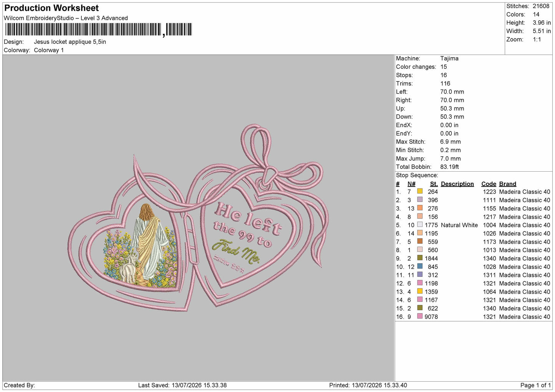This screenshot has height=392, width=555.
Task: Click the Color changes value '15'
Action: tap(444, 67)
